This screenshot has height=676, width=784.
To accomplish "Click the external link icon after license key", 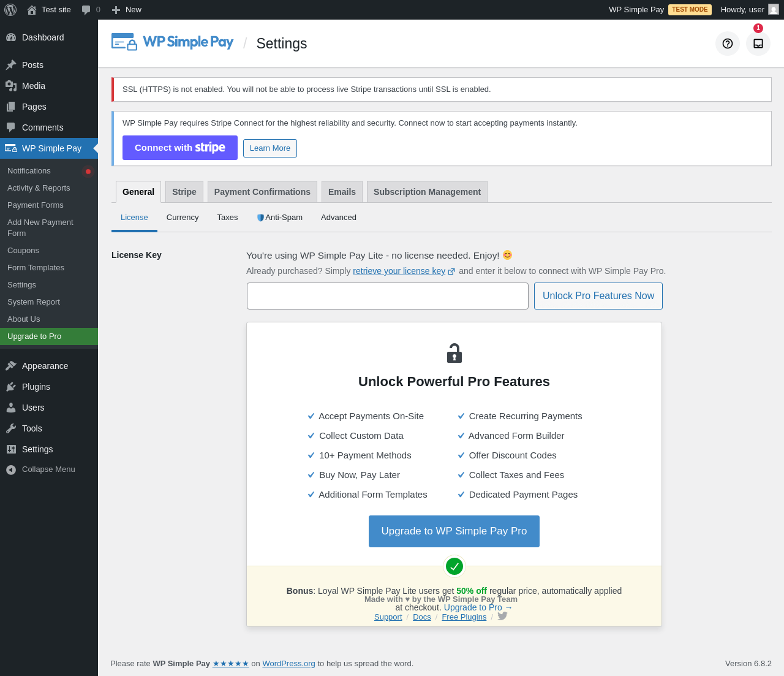I will click(x=451, y=272).
